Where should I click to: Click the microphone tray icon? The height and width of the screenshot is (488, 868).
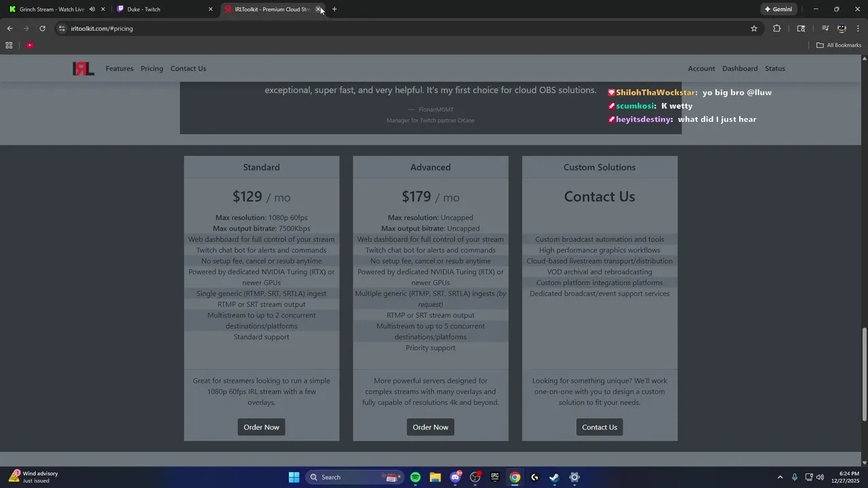[795, 477]
